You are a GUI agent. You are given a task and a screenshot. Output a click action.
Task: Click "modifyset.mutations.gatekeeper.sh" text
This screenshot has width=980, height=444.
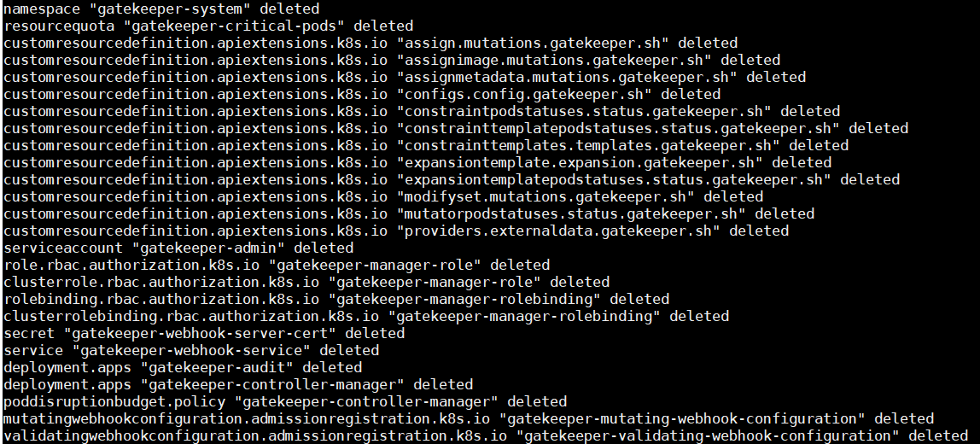pos(546,197)
